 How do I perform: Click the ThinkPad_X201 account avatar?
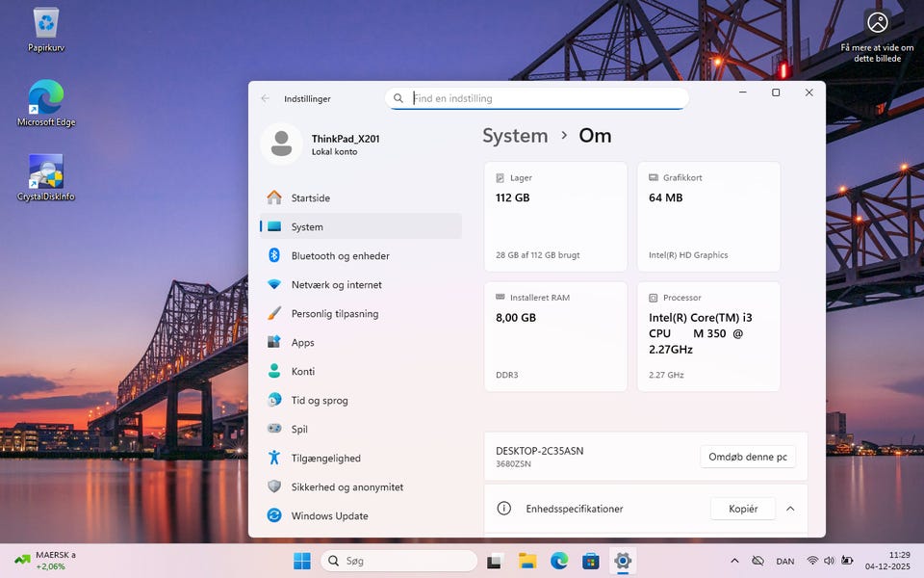(281, 144)
